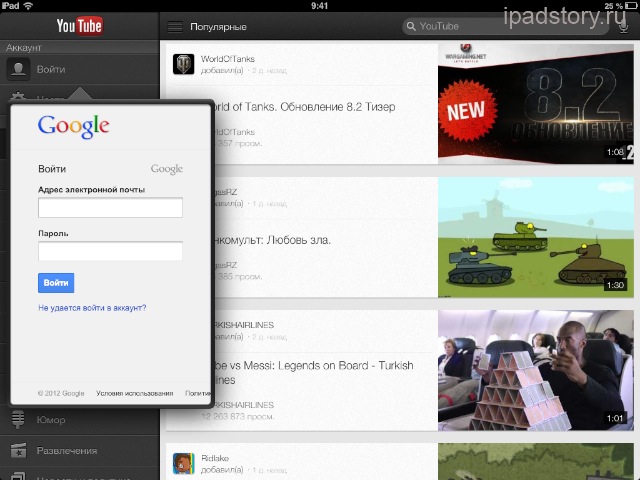Tap the Wi-Fi status icon
Screen dimensions: 640x480
click(28, 6)
